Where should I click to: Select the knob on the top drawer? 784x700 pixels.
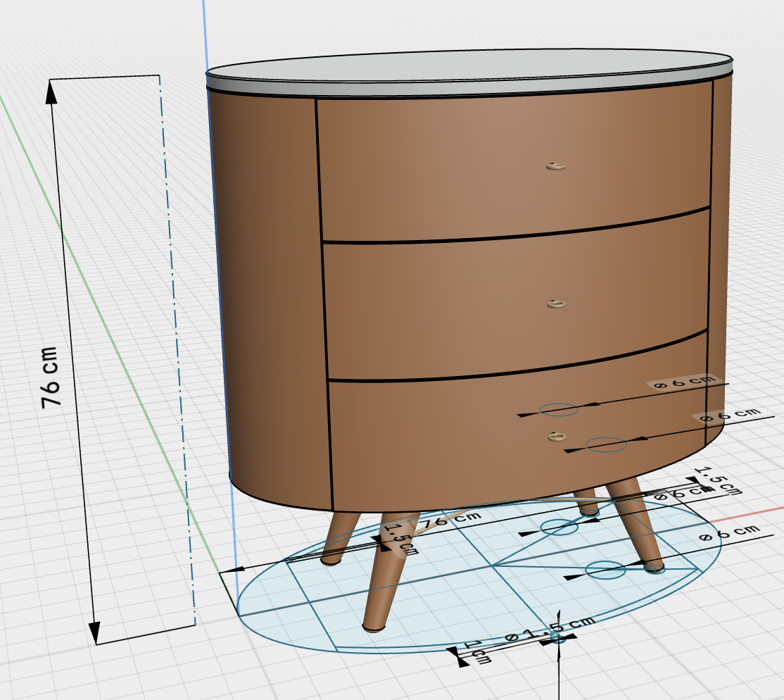tap(555, 165)
